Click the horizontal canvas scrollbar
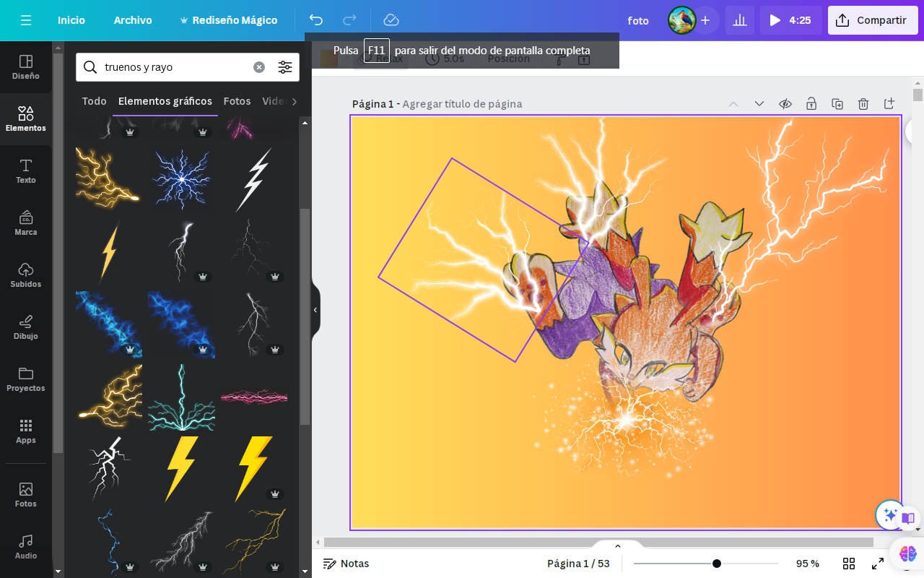 click(598, 542)
